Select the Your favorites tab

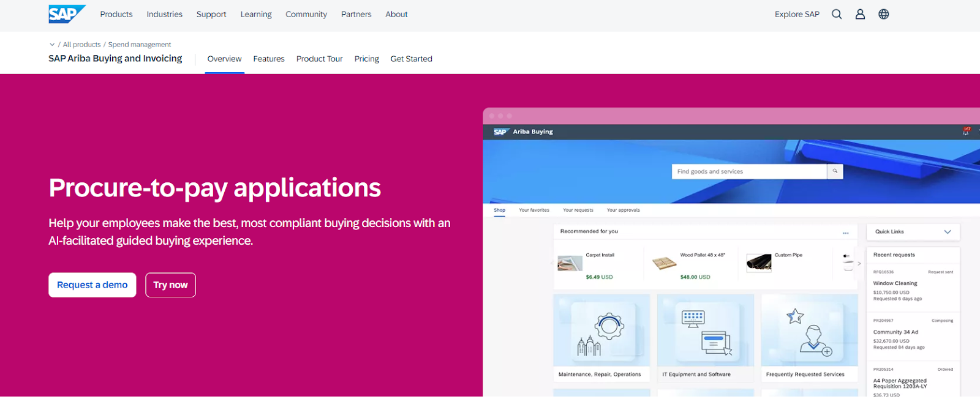(x=534, y=210)
